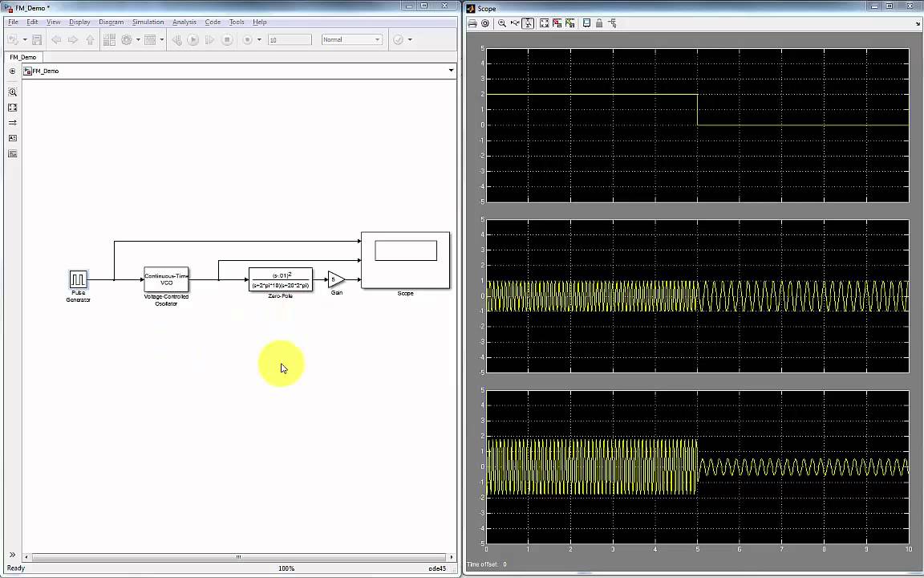Image resolution: width=924 pixels, height=578 pixels.
Task: Go back in model navigation
Action: [x=57, y=39]
